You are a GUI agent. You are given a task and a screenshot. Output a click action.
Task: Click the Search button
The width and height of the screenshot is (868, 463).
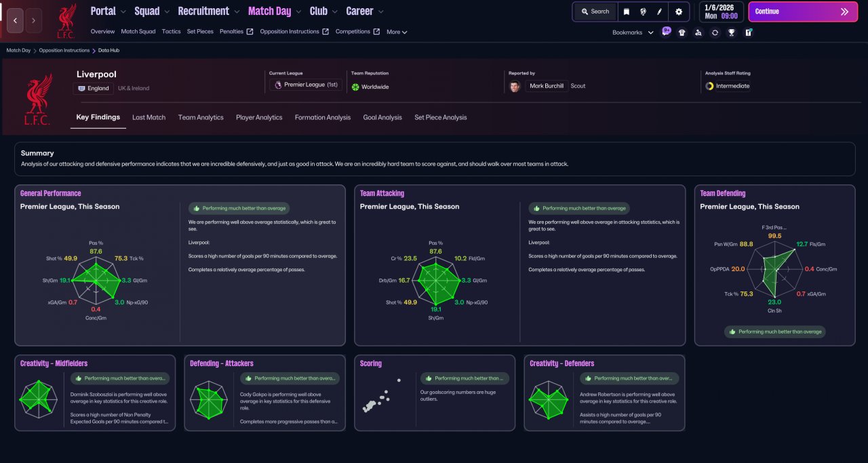[x=595, y=12]
